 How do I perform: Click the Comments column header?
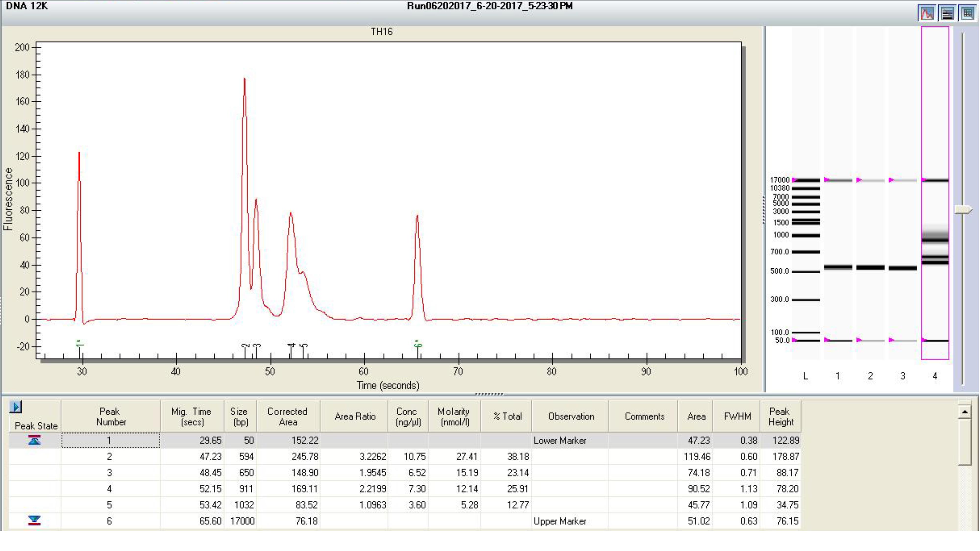pos(643,416)
